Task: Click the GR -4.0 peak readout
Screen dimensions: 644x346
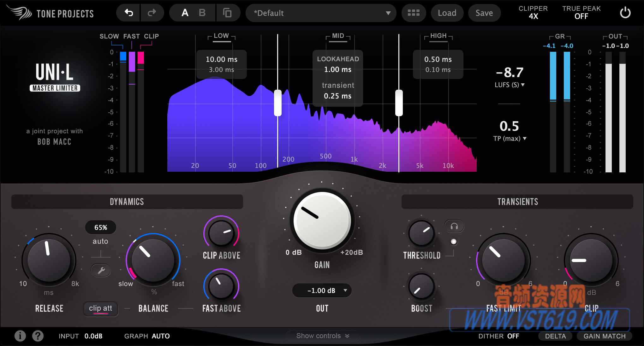Action: [567, 46]
